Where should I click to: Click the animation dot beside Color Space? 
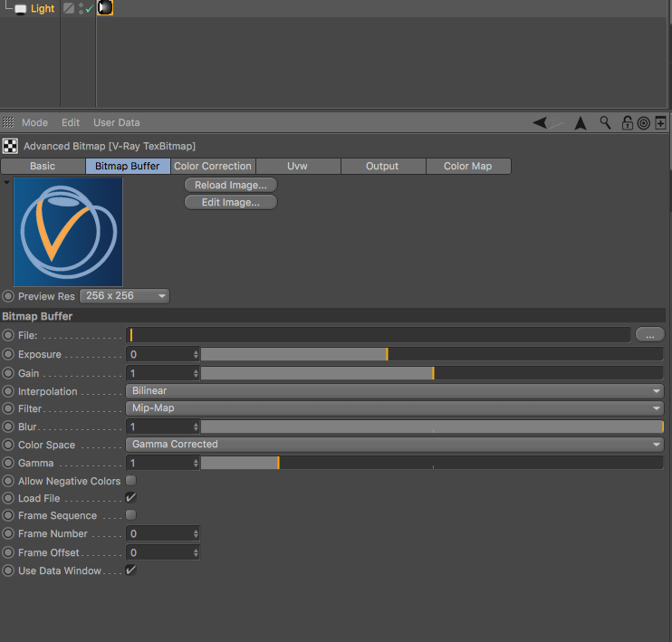point(8,445)
